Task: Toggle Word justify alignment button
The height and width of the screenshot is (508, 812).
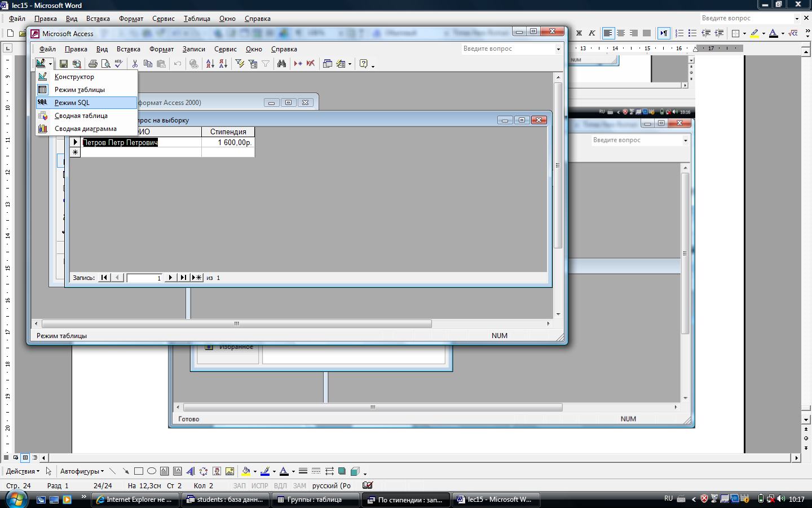Action: pos(647,33)
